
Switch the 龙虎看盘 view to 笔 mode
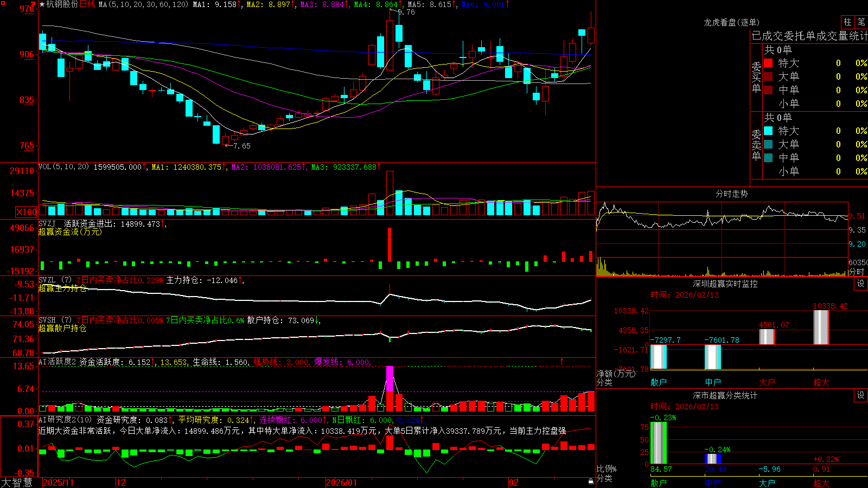(x=861, y=22)
